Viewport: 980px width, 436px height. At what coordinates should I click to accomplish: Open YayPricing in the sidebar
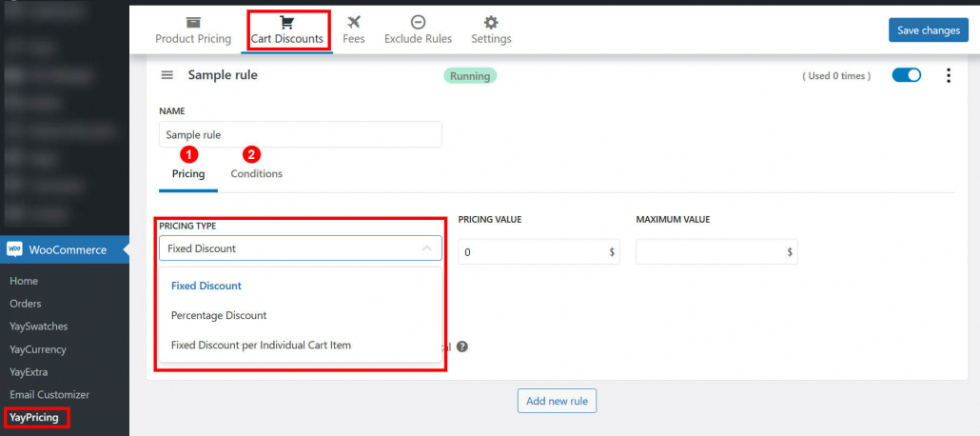(34, 417)
